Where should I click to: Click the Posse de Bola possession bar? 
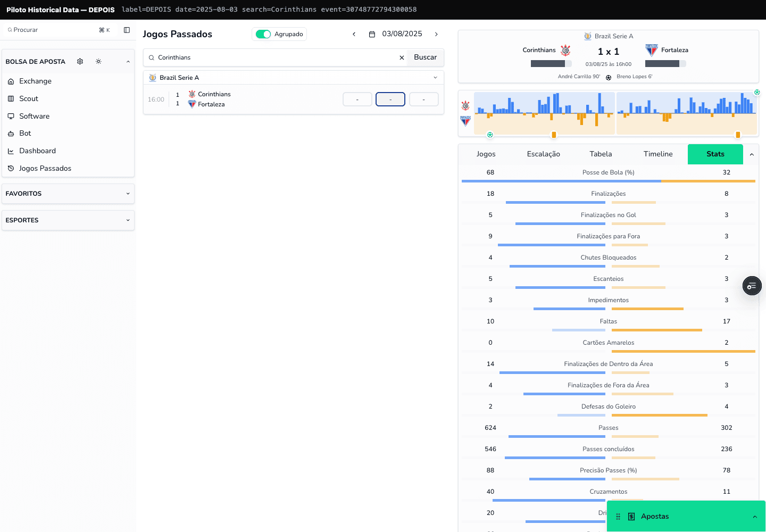click(609, 181)
